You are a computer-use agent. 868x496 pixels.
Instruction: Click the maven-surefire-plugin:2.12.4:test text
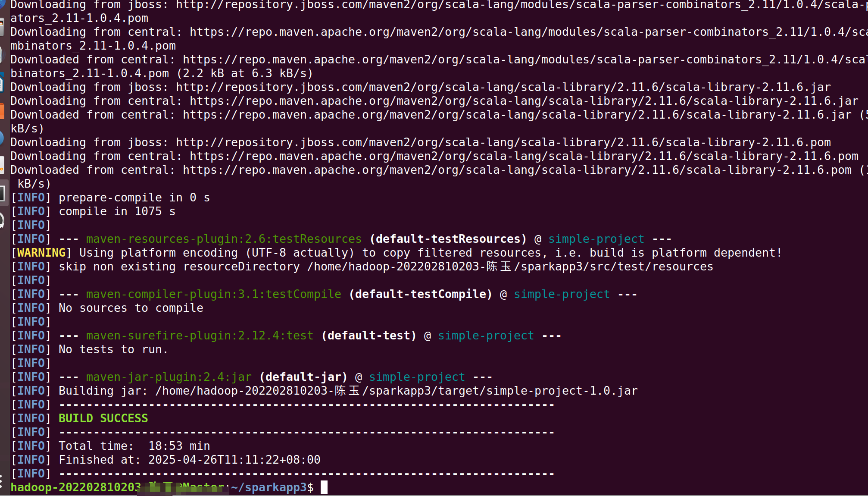coord(200,336)
